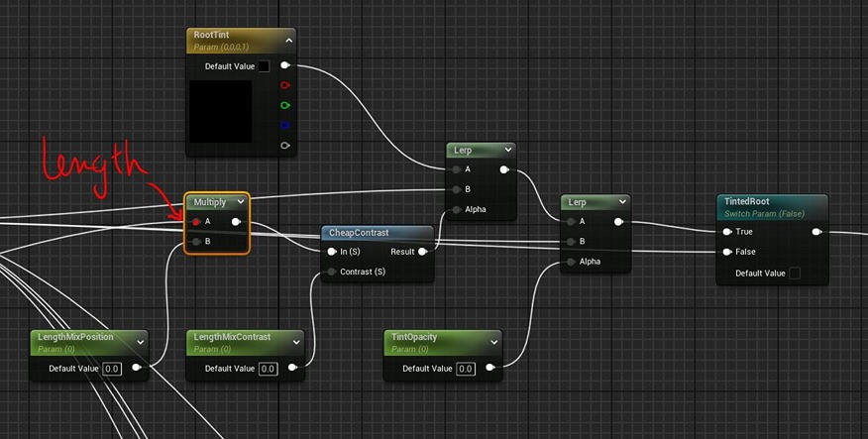The width and height of the screenshot is (868, 439).
Task: Edit the LengthMixContrast Default Value field
Action: click(x=268, y=369)
